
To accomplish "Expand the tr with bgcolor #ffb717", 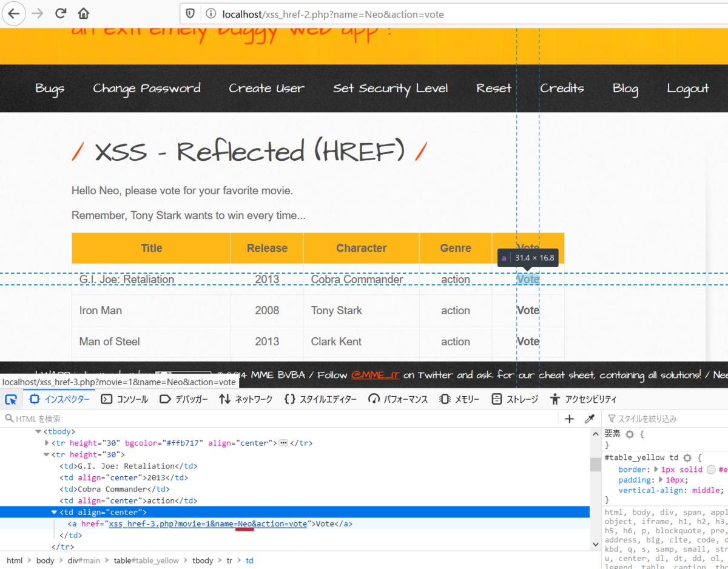I will 47,443.
